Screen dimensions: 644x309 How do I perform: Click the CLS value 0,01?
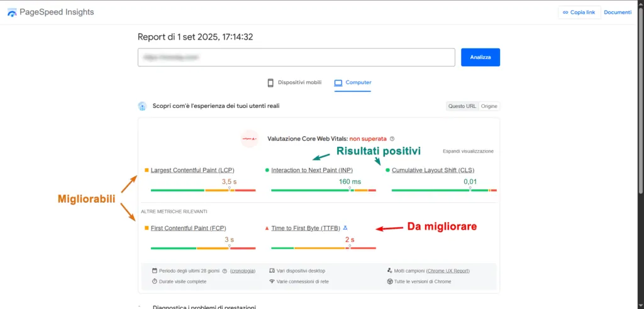pyautogui.click(x=470, y=182)
